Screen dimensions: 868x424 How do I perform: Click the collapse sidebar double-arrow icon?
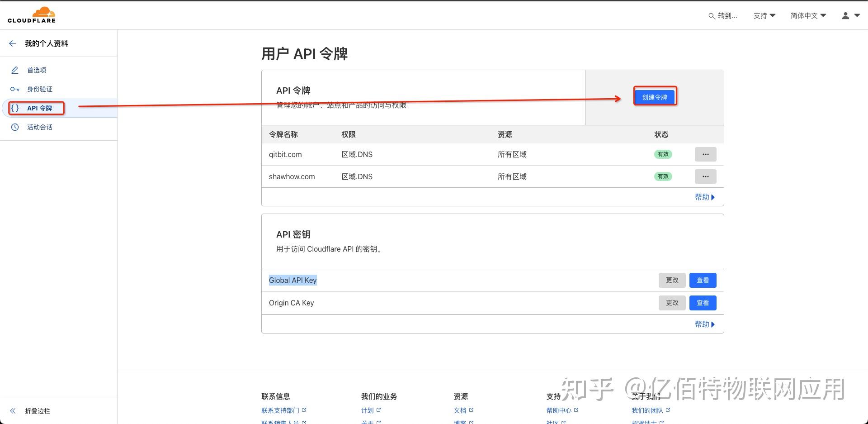pyautogui.click(x=13, y=411)
